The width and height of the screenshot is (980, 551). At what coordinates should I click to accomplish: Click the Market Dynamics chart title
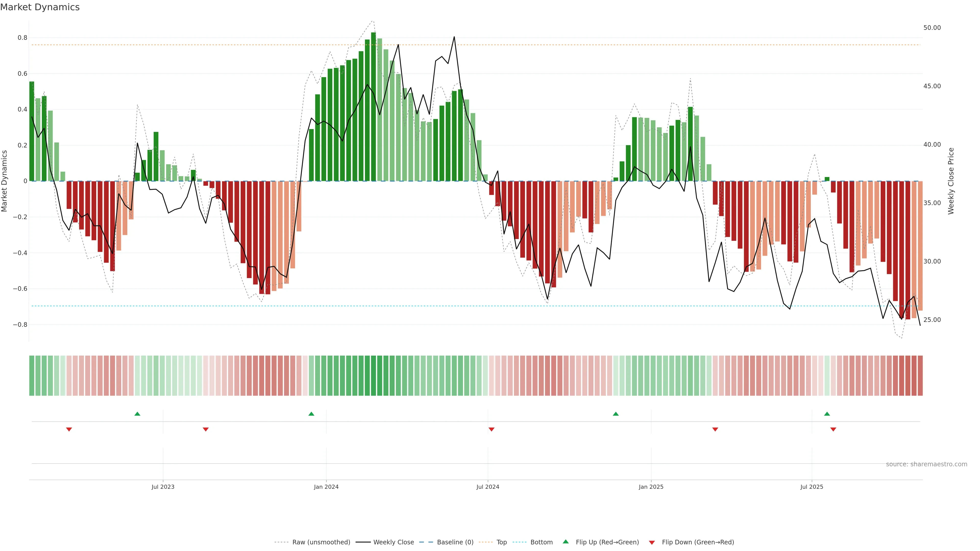(x=40, y=7)
